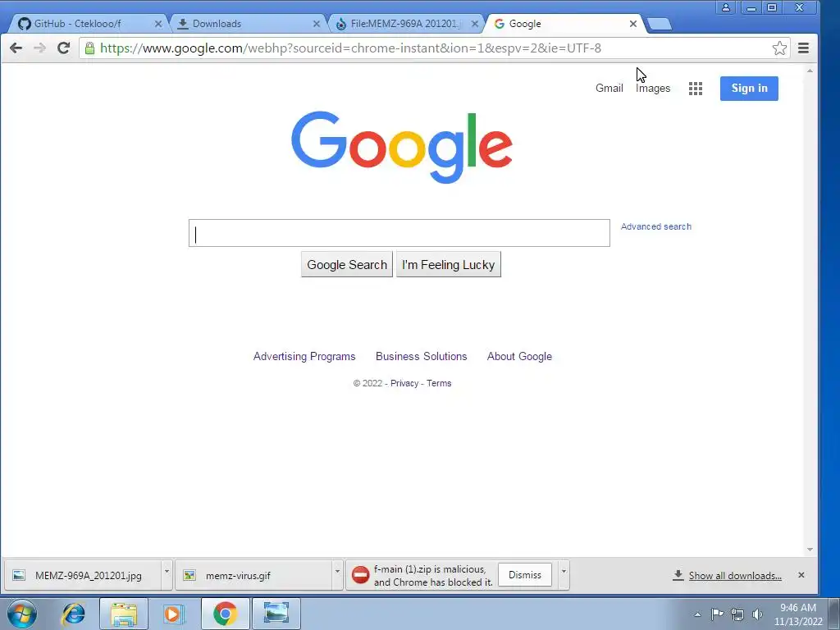The image size is (840, 630).
Task: Open the photo viewer taskbar item
Action: 276,614
